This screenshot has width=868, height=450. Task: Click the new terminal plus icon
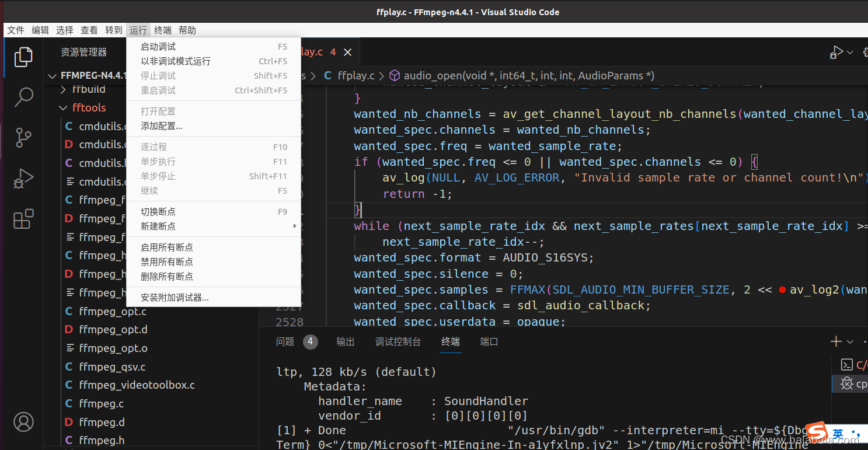pos(836,341)
